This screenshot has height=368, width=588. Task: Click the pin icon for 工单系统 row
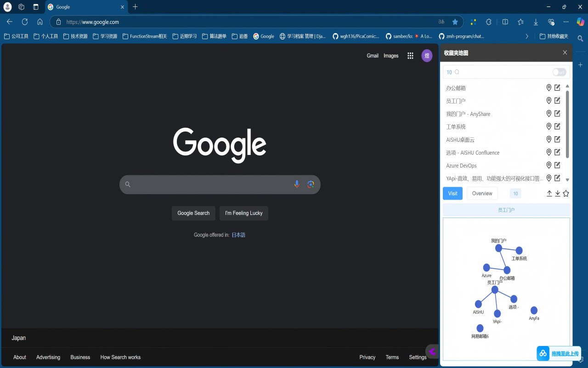548,126
